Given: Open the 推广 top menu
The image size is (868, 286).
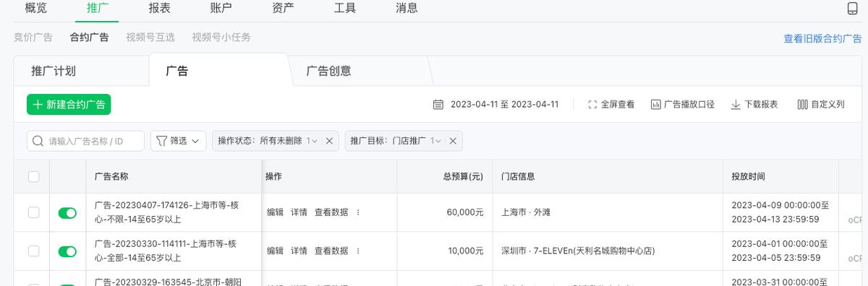Looking at the screenshot, I should pyautogui.click(x=98, y=8).
